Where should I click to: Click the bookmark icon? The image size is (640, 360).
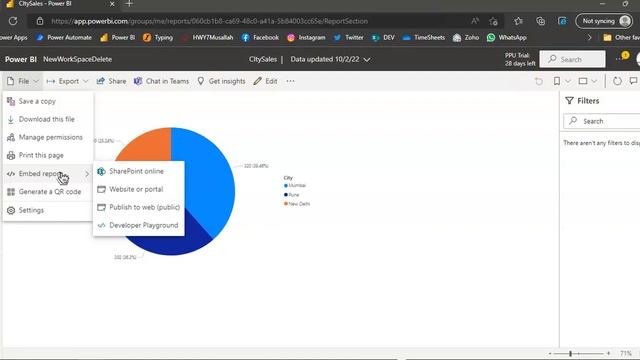[x=557, y=81]
